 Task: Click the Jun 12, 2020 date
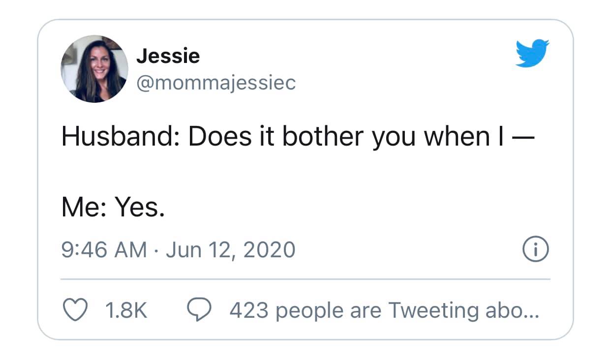coord(230,249)
